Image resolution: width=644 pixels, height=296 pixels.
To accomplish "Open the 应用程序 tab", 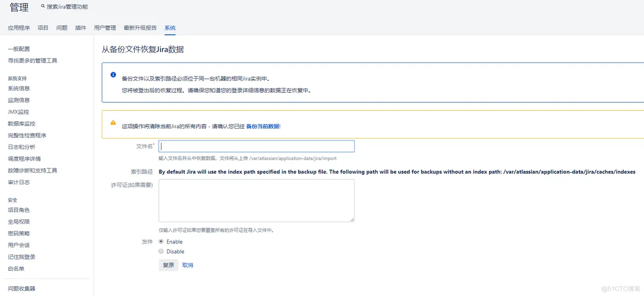I will pyautogui.click(x=19, y=28).
